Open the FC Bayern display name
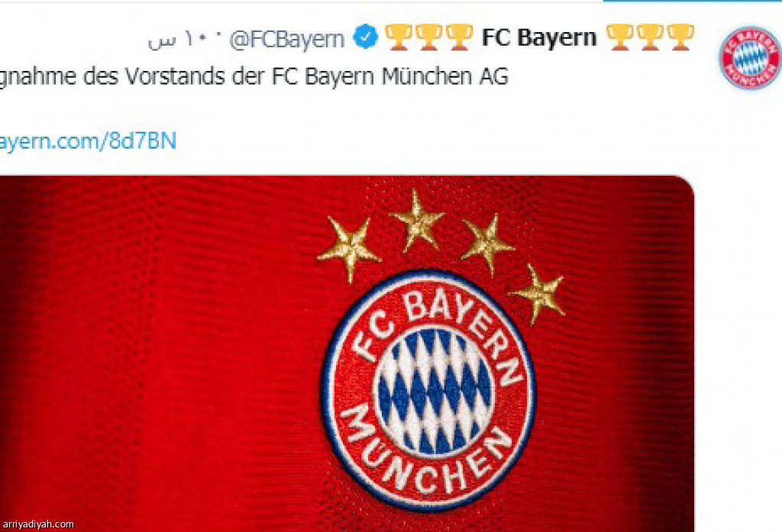The width and height of the screenshot is (782, 532). (539, 37)
